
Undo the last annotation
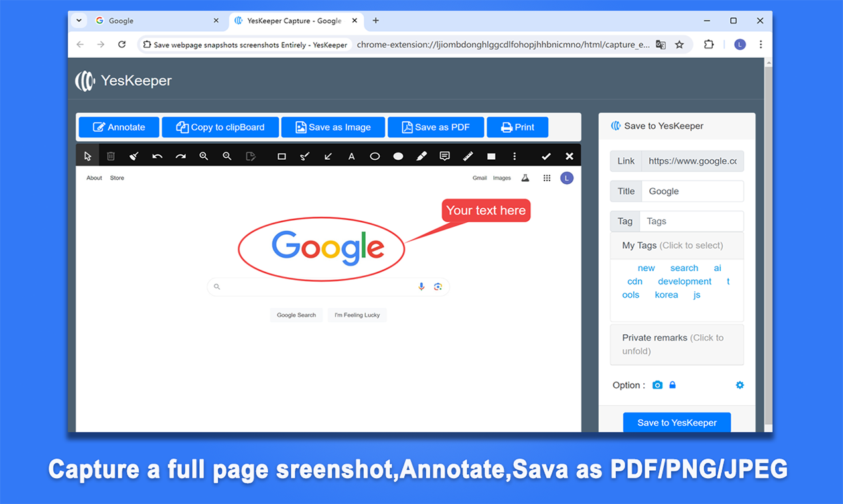click(157, 157)
